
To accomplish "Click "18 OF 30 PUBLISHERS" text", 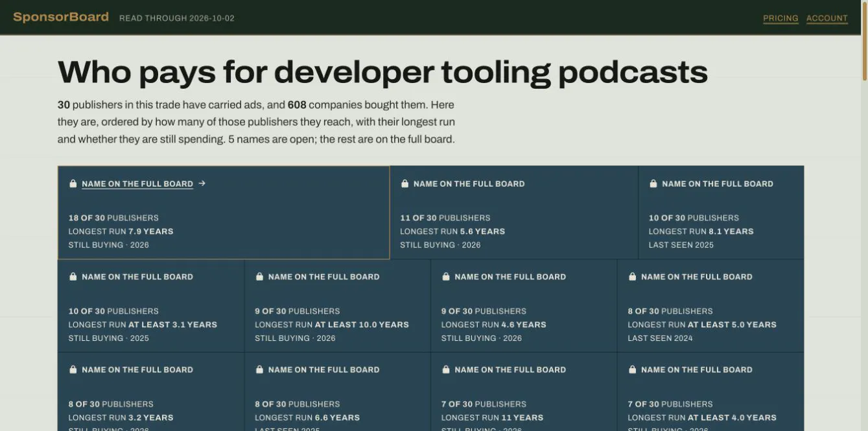I will click(x=113, y=218).
